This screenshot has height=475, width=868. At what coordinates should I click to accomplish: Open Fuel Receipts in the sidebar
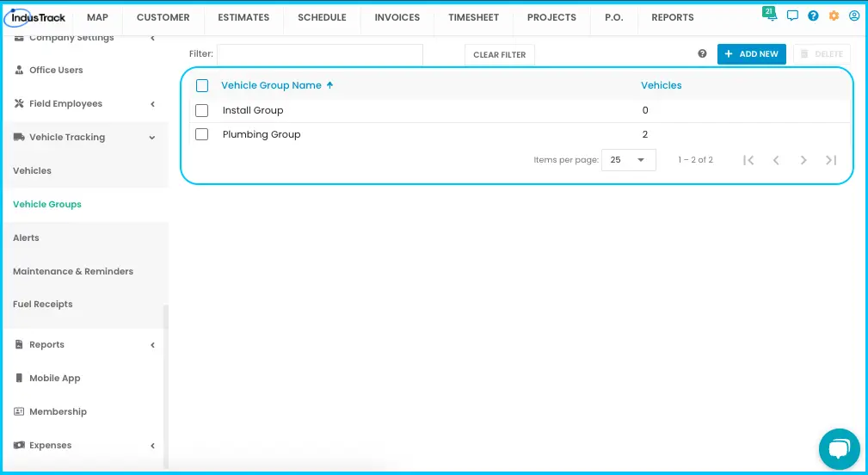coord(43,304)
